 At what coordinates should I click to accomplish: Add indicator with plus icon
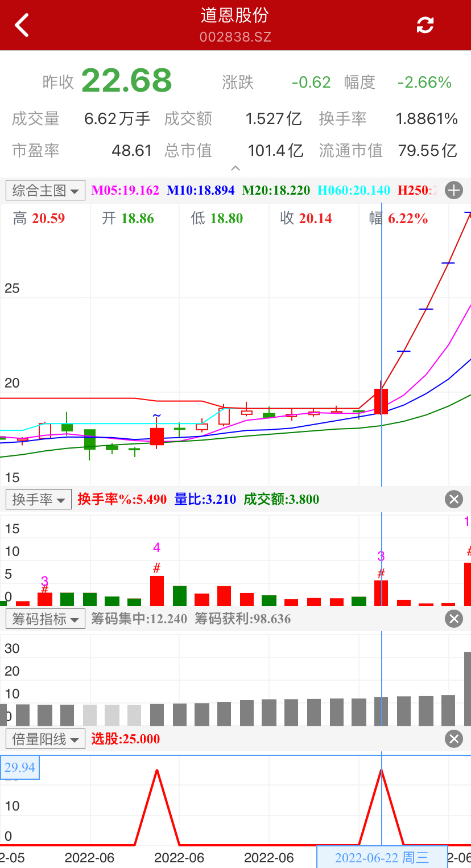coord(454,190)
